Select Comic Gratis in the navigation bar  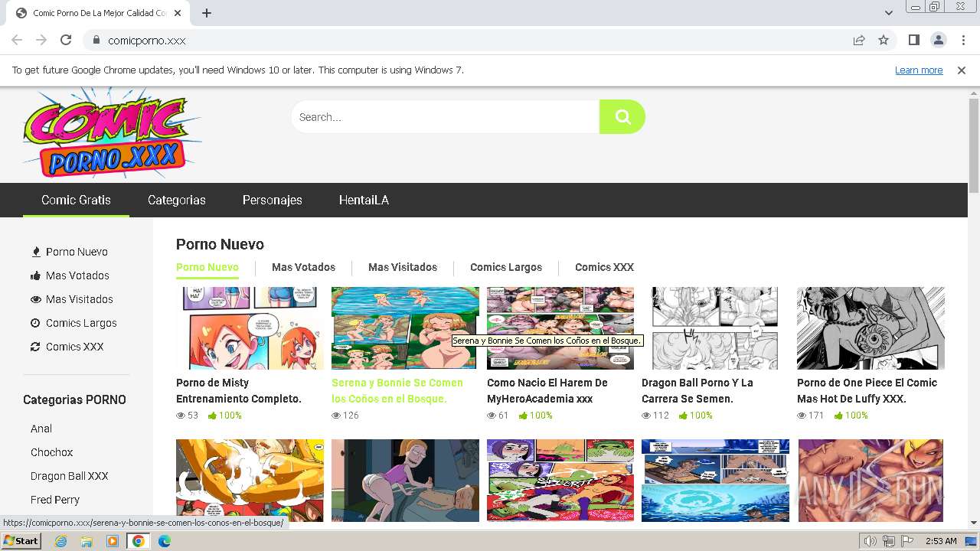click(x=76, y=200)
